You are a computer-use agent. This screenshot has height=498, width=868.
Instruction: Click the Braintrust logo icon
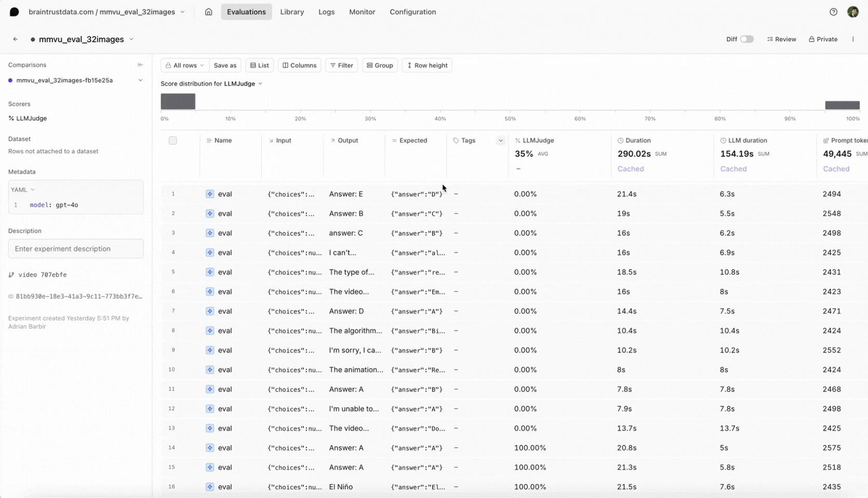tap(14, 12)
